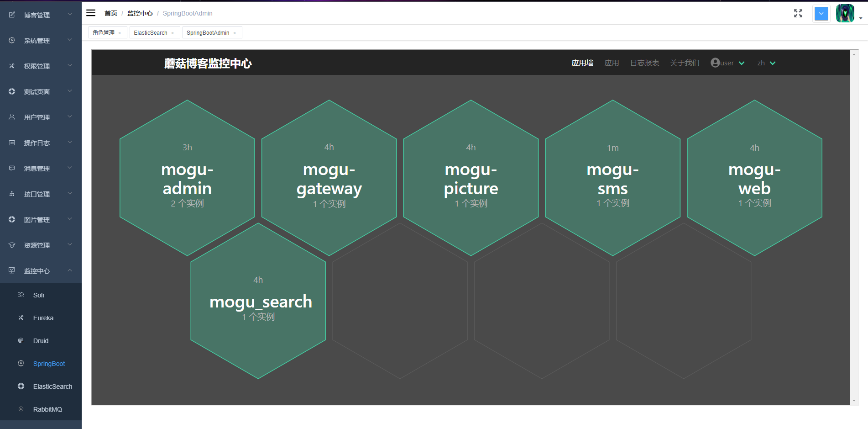Toggle fullscreen mode icon

coord(798,13)
